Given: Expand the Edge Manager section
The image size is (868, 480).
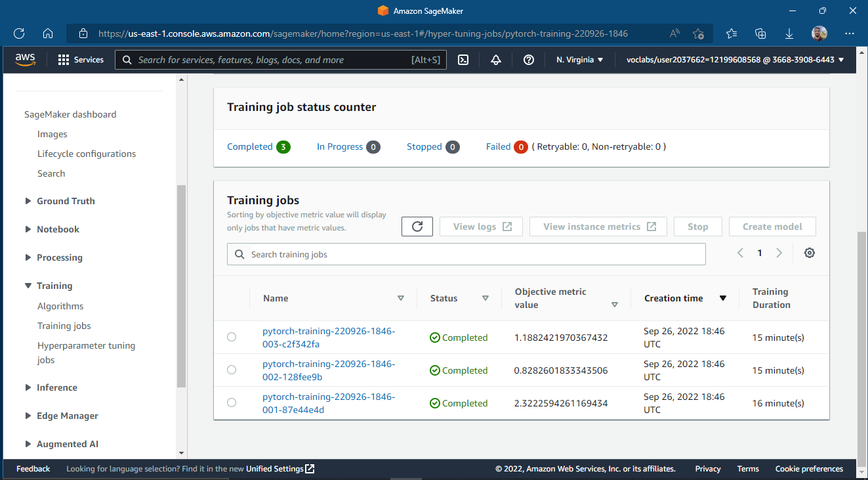Looking at the screenshot, I should pyautogui.click(x=28, y=416).
